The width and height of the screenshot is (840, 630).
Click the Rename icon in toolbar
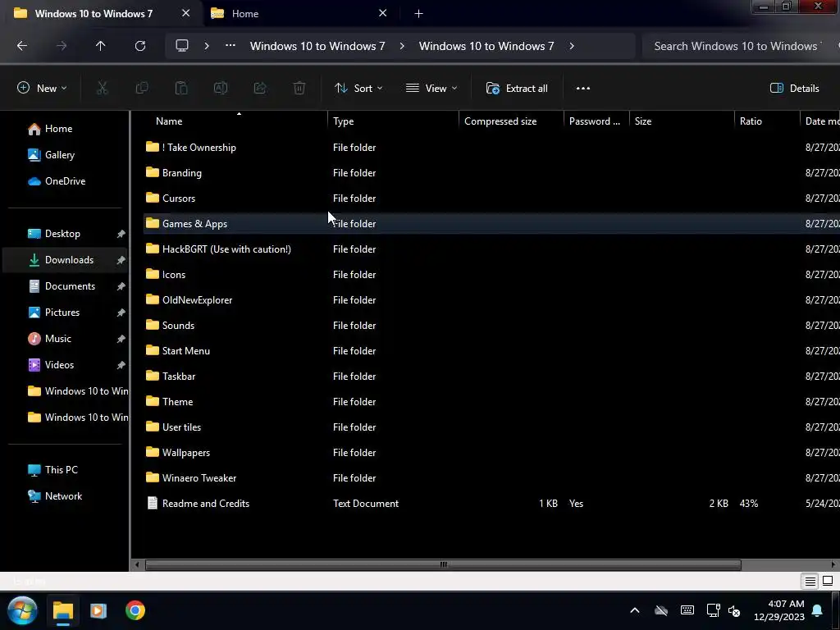click(221, 89)
